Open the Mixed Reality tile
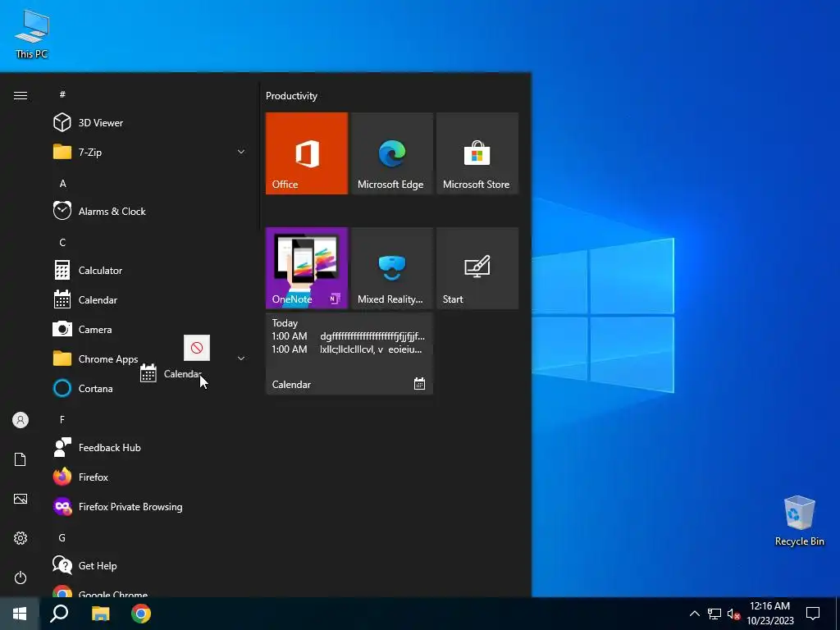Image resolution: width=840 pixels, height=630 pixels. point(391,268)
